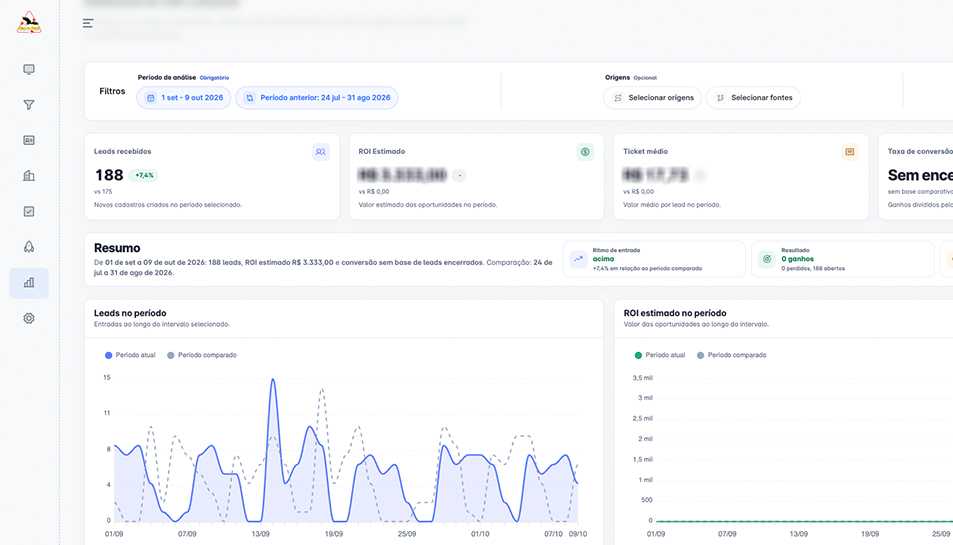The width and height of the screenshot is (953, 545).
Task: Click the 0 ganhos result text
Action: pos(797,259)
